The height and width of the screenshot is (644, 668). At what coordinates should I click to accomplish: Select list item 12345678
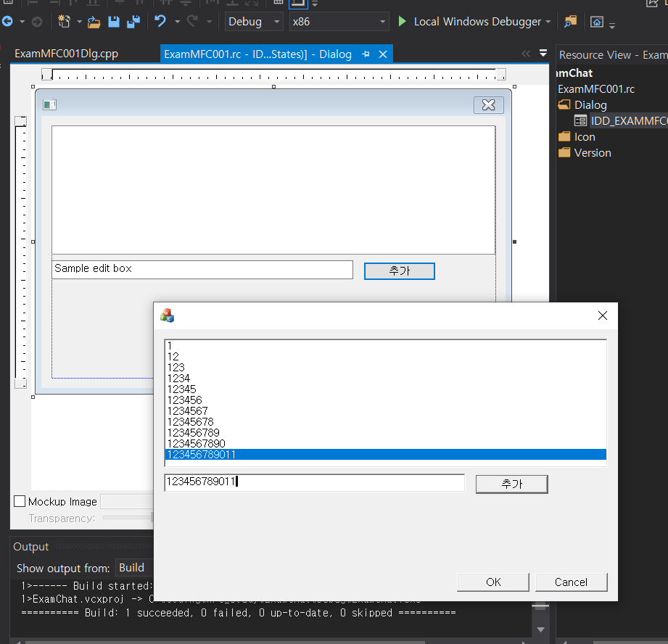(386, 421)
